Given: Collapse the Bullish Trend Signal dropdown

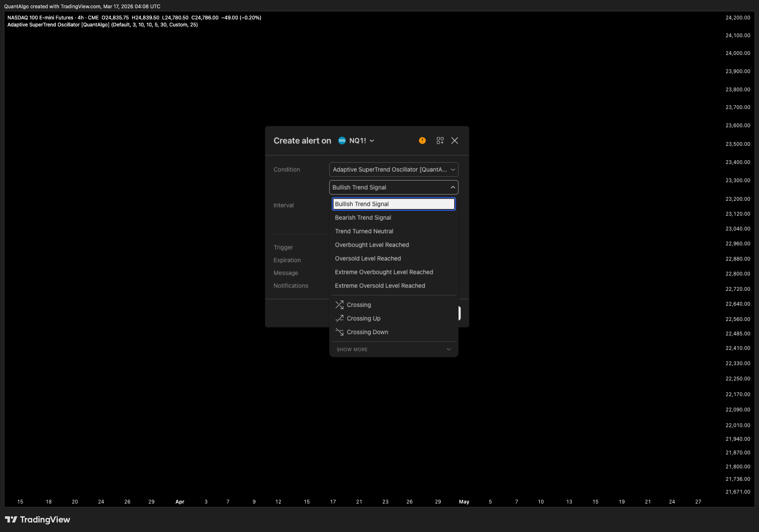Looking at the screenshot, I should (394, 187).
